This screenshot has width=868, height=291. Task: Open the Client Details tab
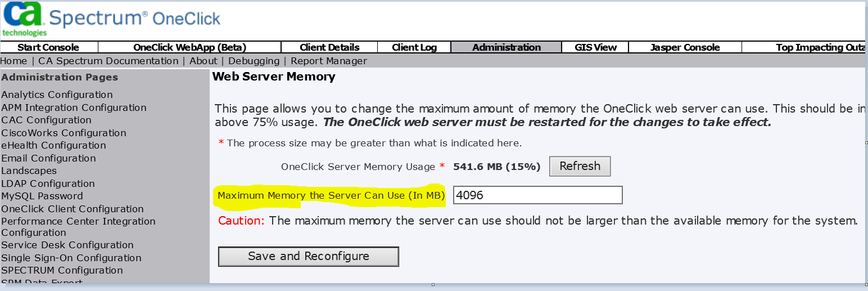tap(329, 47)
